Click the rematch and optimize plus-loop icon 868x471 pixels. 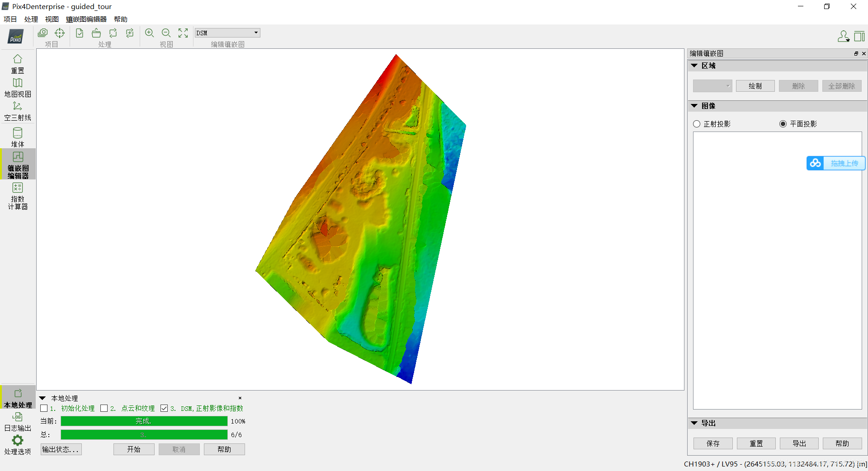130,33
